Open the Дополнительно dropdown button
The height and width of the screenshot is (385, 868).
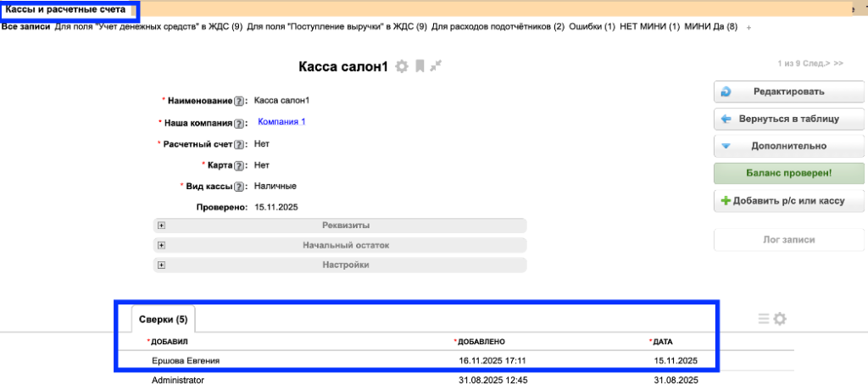789,146
